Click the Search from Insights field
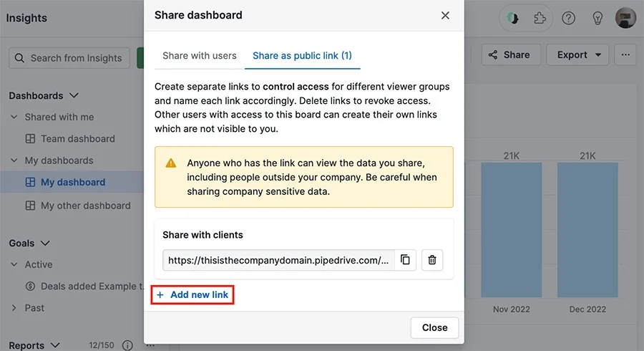This screenshot has width=644, height=351. point(69,58)
